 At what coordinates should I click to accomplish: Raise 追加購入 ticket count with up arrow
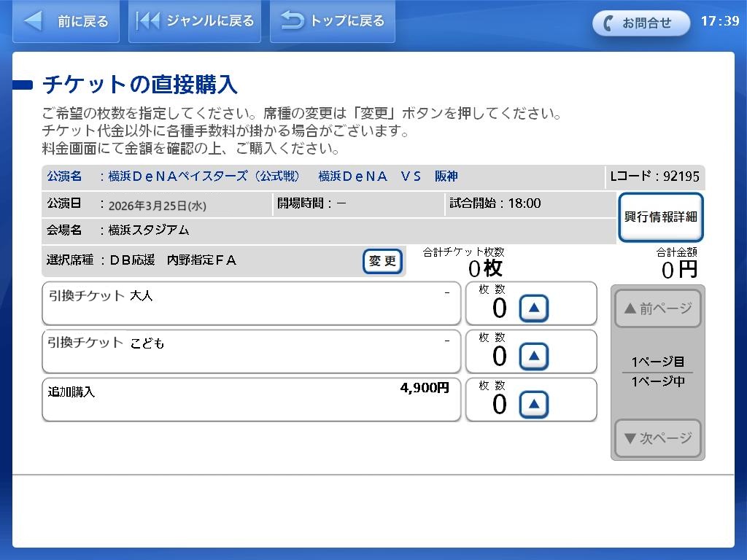tap(533, 404)
